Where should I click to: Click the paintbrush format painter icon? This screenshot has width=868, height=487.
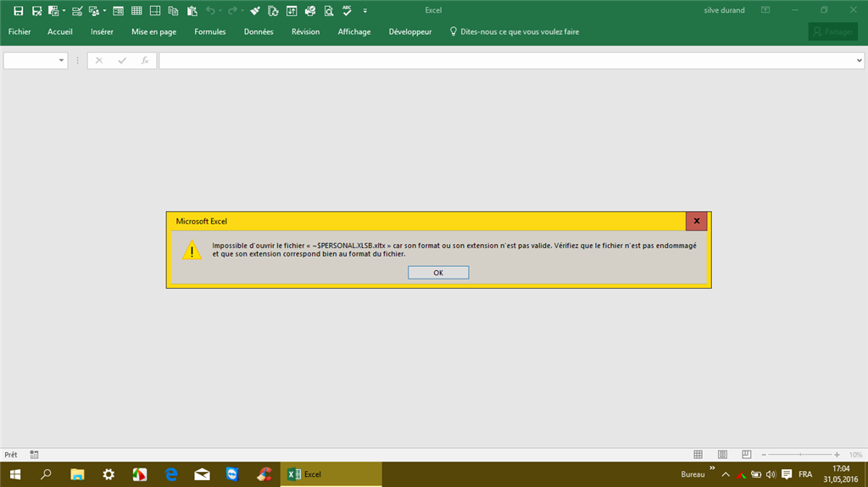pyautogui.click(x=254, y=10)
